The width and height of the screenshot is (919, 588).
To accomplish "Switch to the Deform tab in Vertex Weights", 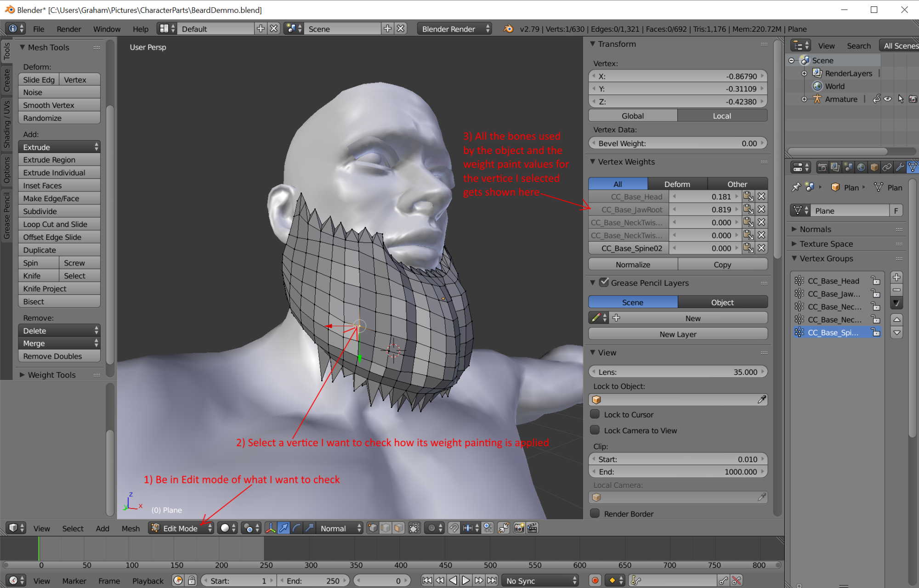I will coord(677,184).
